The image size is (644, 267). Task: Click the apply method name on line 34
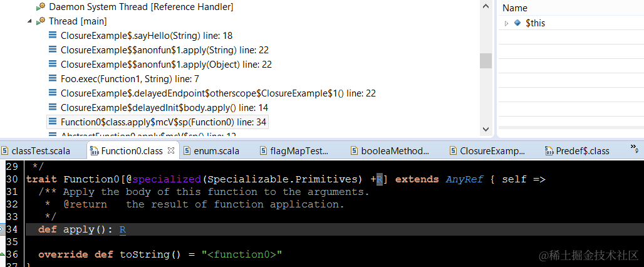(x=79, y=229)
